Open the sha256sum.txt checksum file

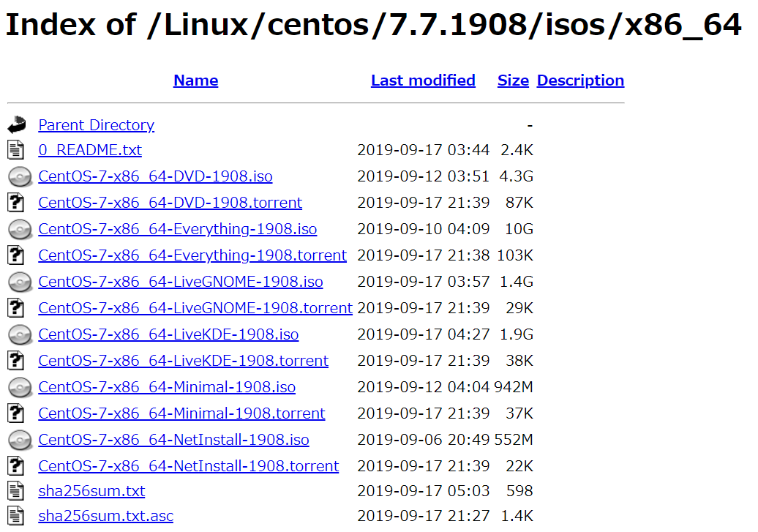tap(91, 490)
